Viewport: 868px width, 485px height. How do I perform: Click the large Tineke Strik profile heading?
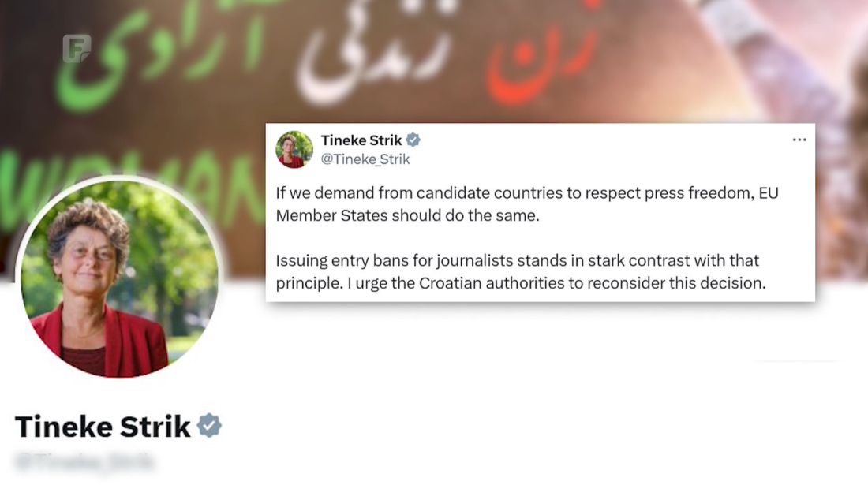tap(103, 427)
